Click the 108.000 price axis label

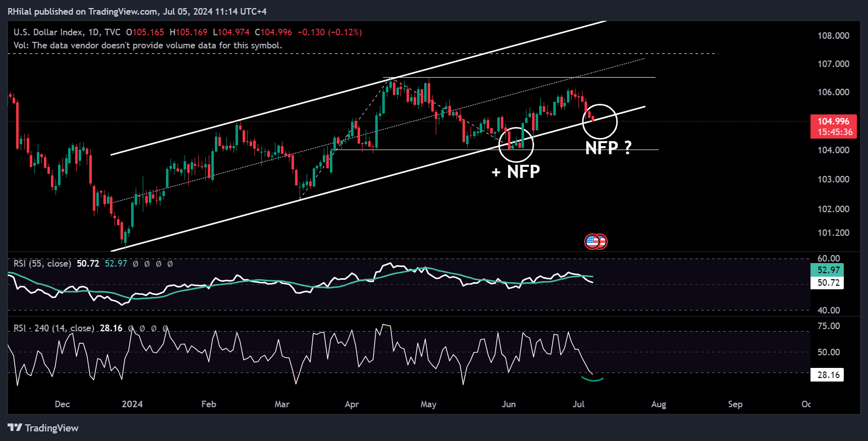coord(833,36)
